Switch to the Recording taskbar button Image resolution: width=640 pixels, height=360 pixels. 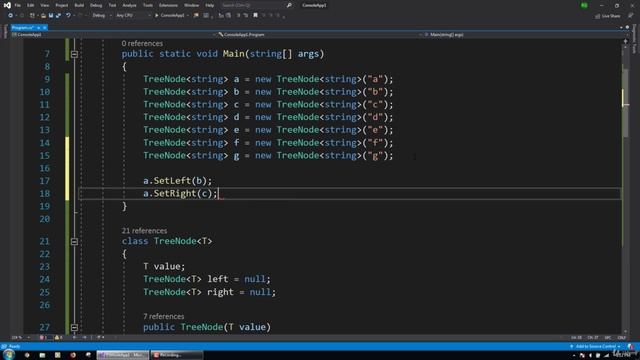coord(176,355)
